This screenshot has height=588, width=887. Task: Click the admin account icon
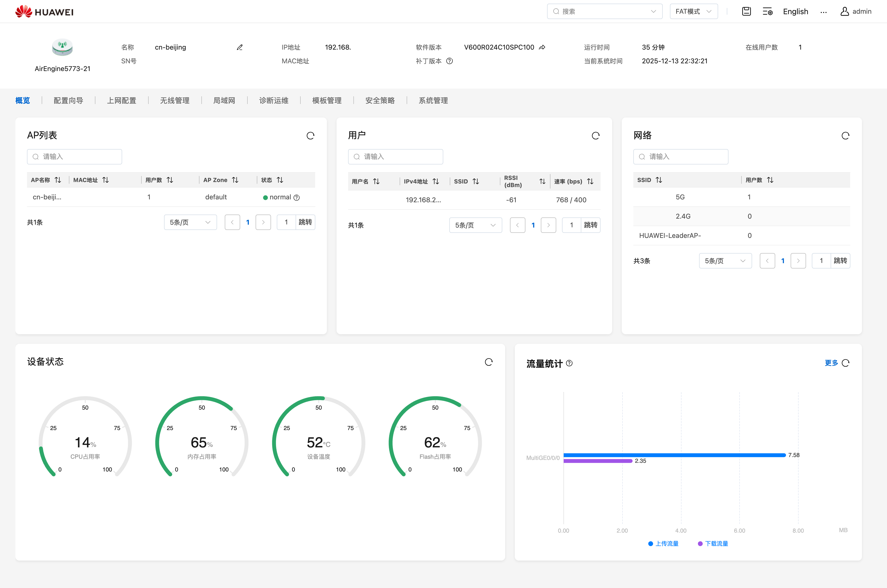tap(845, 11)
